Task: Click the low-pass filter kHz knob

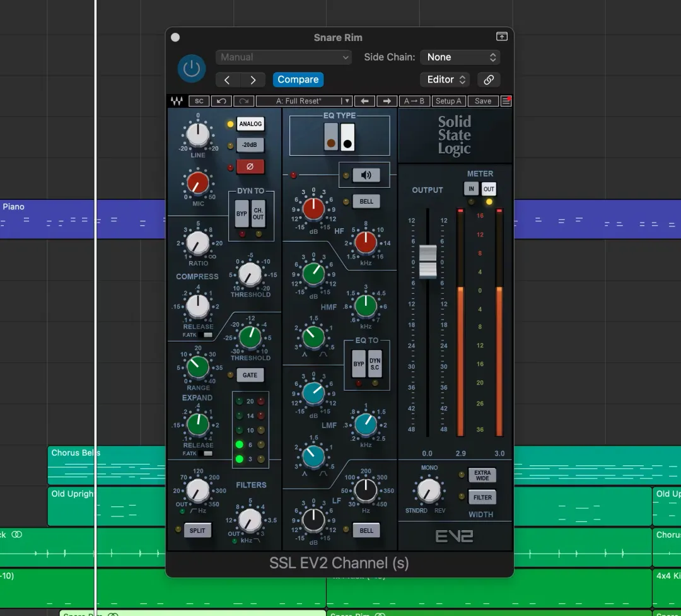Action: (x=250, y=520)
